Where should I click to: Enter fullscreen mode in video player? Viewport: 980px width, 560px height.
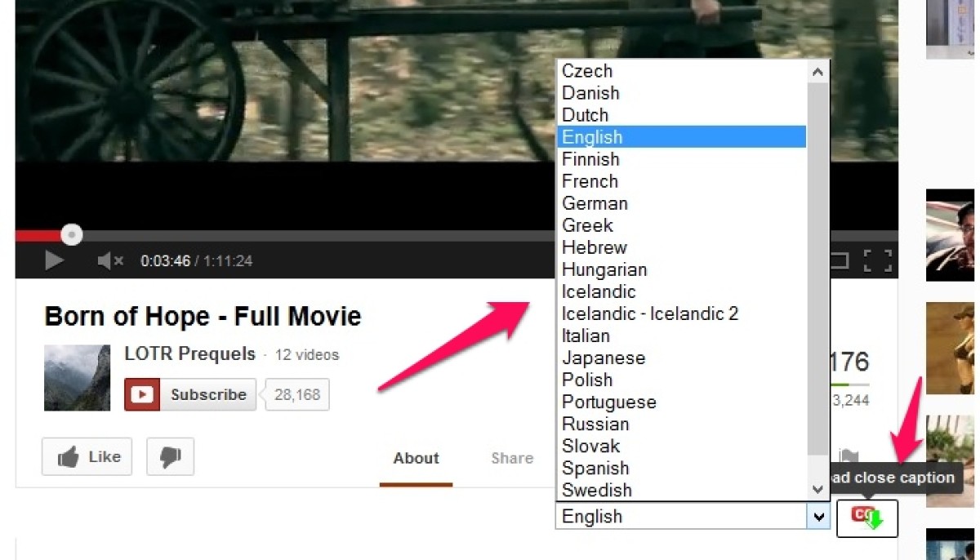(877, 260)
